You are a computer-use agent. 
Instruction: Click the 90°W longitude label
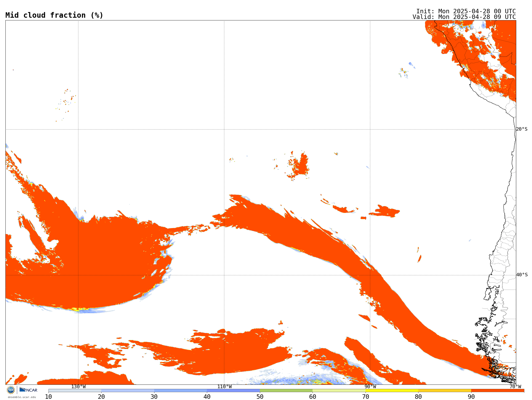[370, 387]
